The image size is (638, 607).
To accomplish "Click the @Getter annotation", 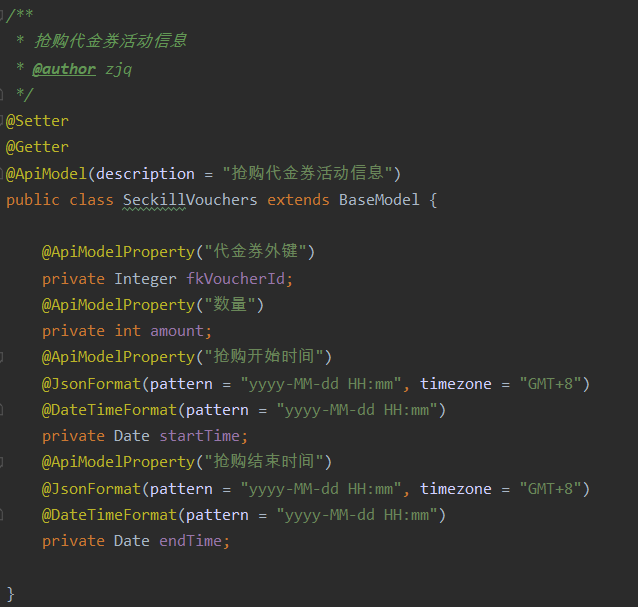I will coord(37,147).
